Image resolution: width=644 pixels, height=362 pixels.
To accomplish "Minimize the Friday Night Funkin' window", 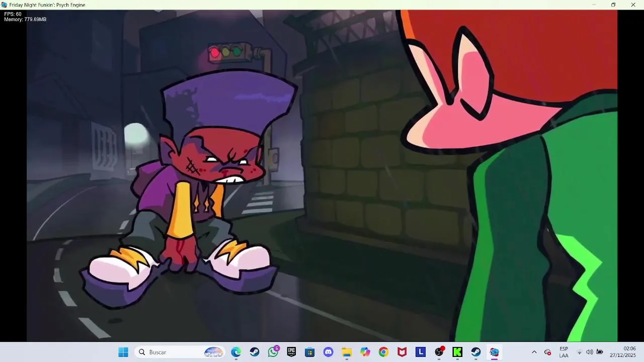I will (x=594, y=5).
